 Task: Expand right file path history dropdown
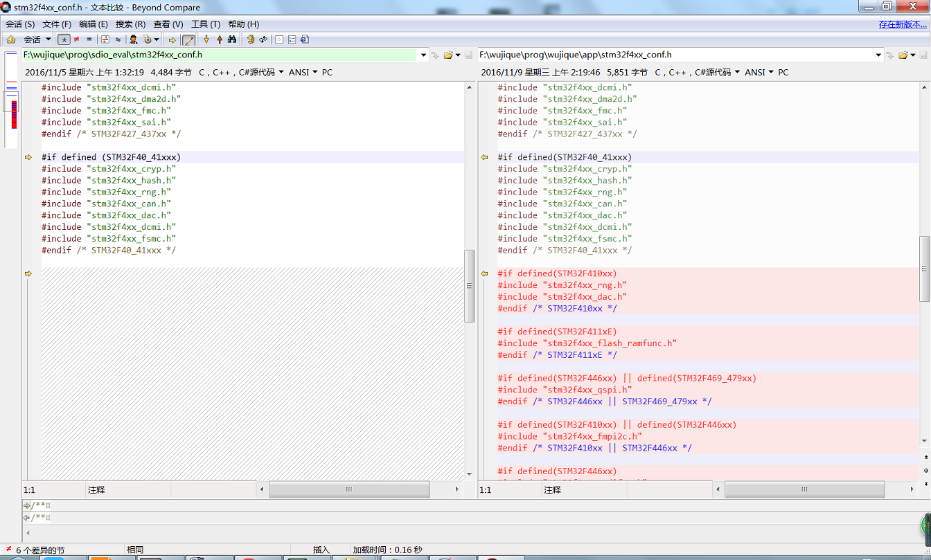pyautogui.click(x=879, y=55)
